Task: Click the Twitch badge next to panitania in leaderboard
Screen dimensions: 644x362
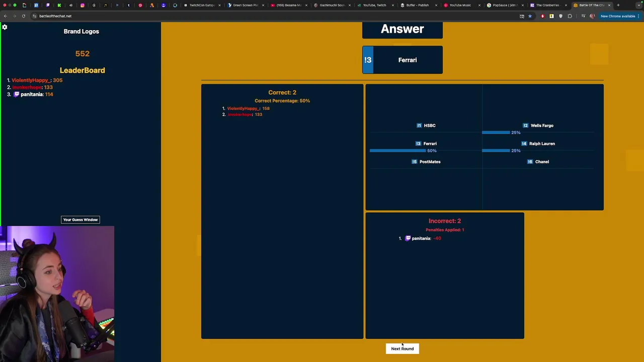Action: click(x=16, y=95)
